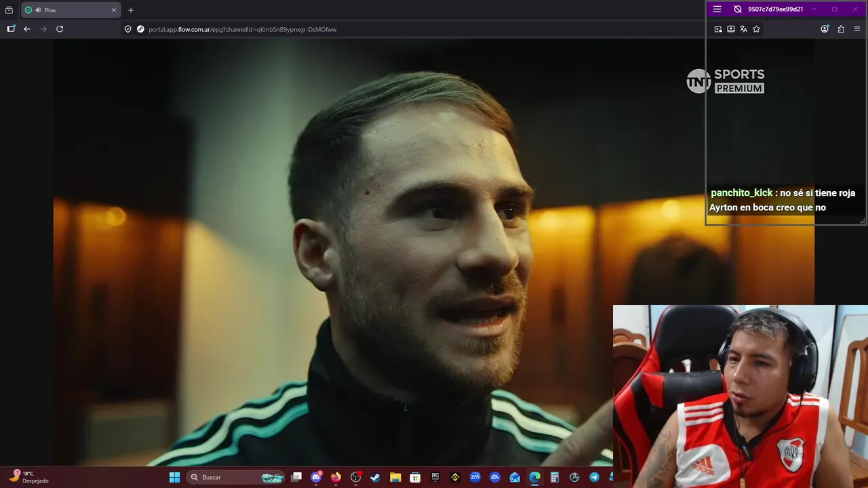Open a new browser tab

click(x=131, y=10)
